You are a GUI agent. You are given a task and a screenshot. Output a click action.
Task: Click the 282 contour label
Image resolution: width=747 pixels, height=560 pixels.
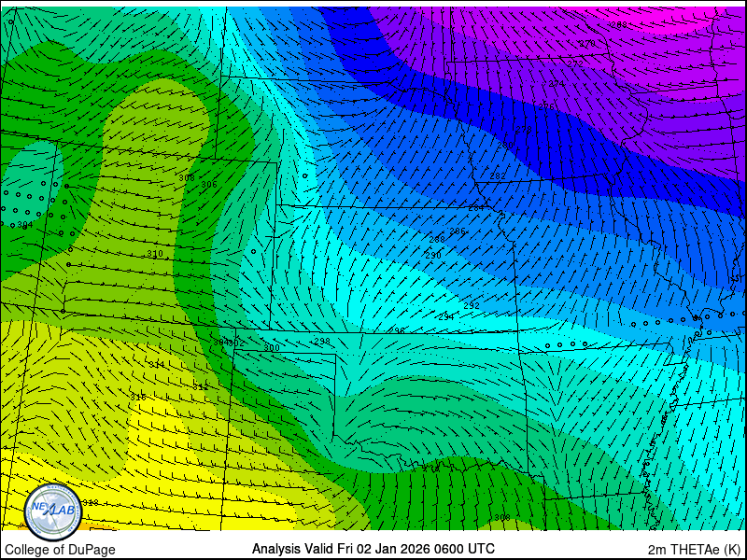point(498,176)
